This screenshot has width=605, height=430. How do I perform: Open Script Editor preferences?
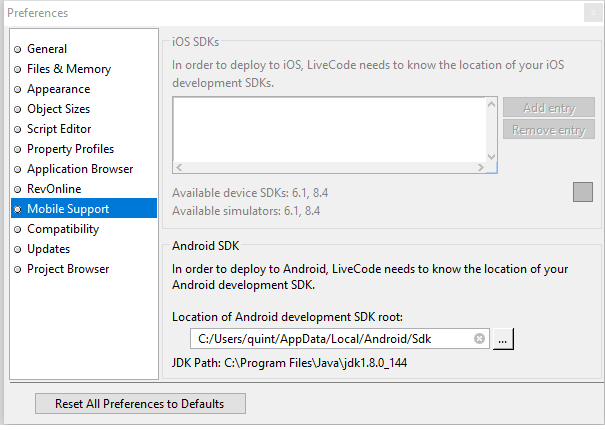(59, 129)
